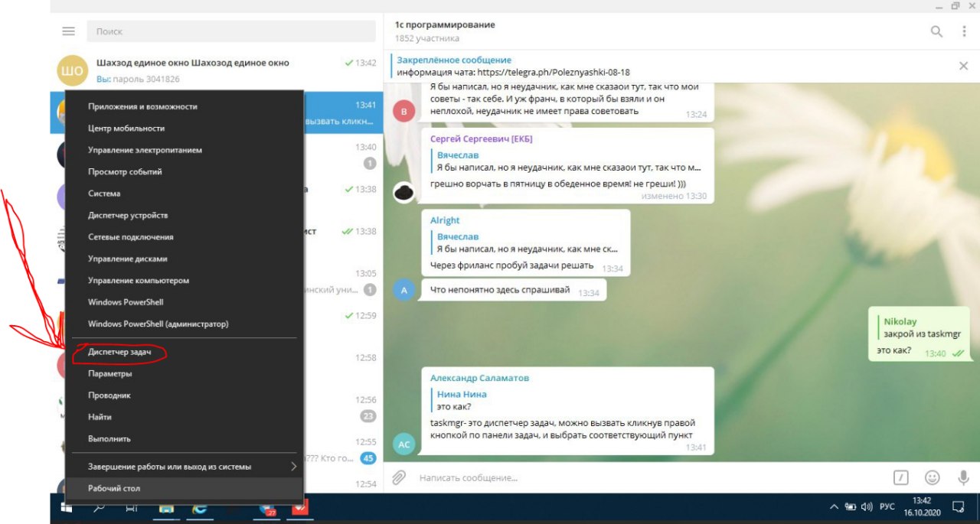Screen dimensions: 980x524
Task: Show hidden system tray icons chevron
Action: [x=834, y=507]
